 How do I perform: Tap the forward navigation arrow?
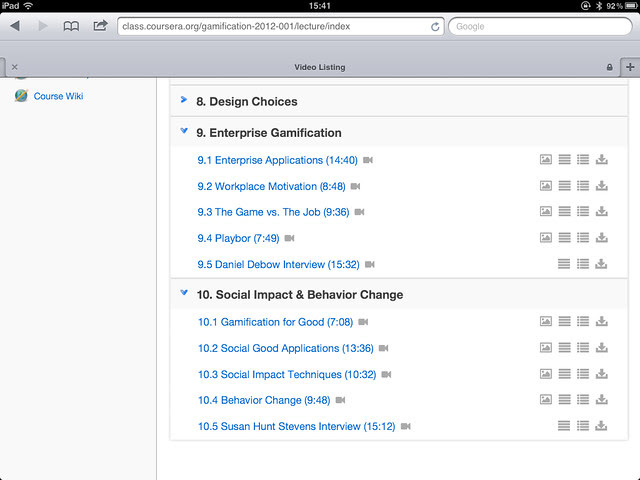(x=43, y=26)
